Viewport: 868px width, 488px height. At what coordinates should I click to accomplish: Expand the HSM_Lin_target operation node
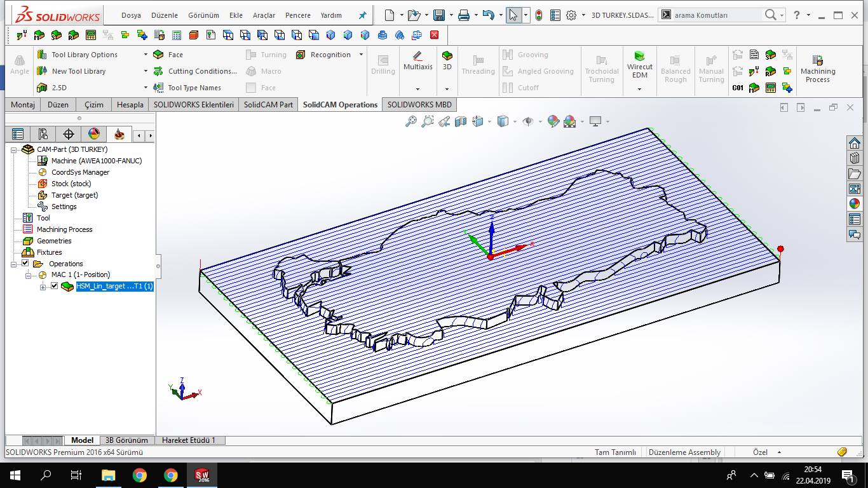(43, 287)
